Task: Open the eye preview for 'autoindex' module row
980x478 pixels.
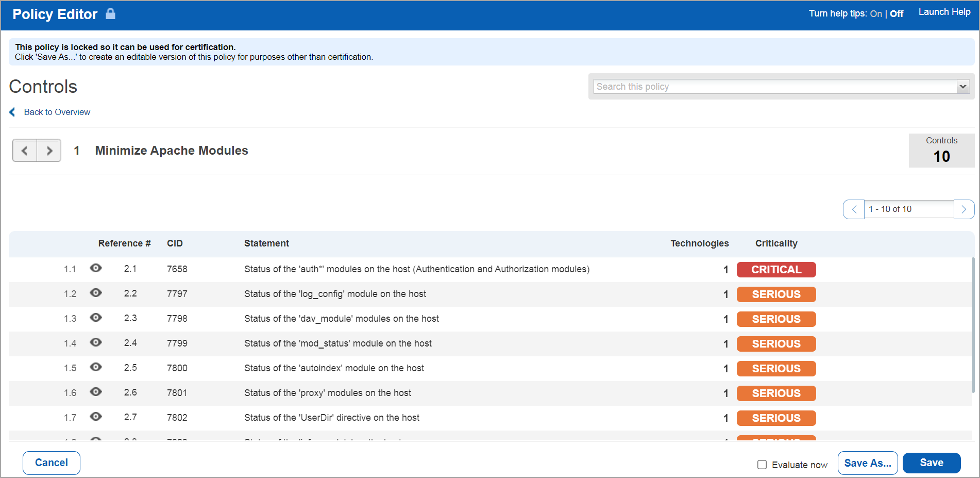Action: (96, 367)
